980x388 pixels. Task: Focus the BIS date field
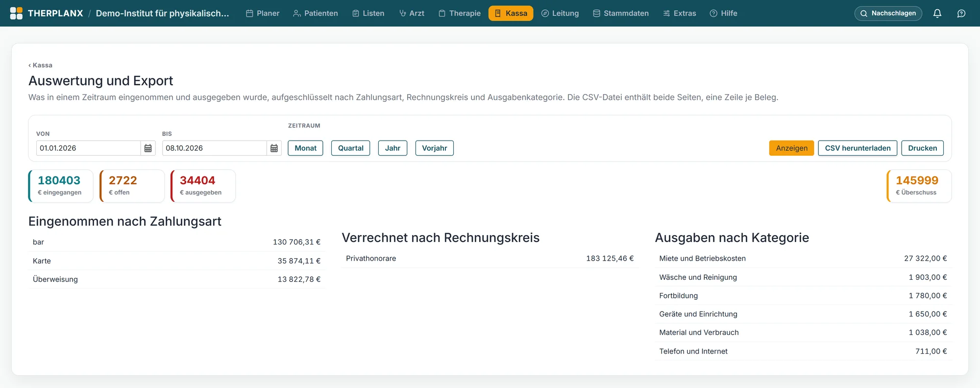214,148
